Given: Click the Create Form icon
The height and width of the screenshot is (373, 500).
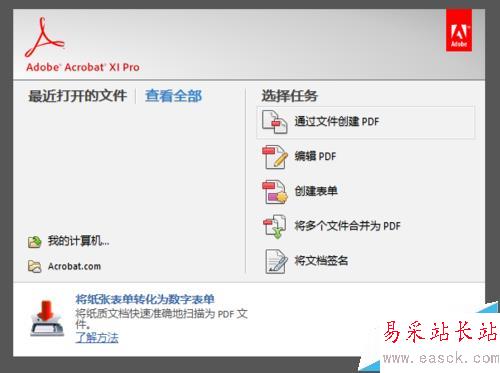Looking at the screenshot, I should [x=275, y=192].
